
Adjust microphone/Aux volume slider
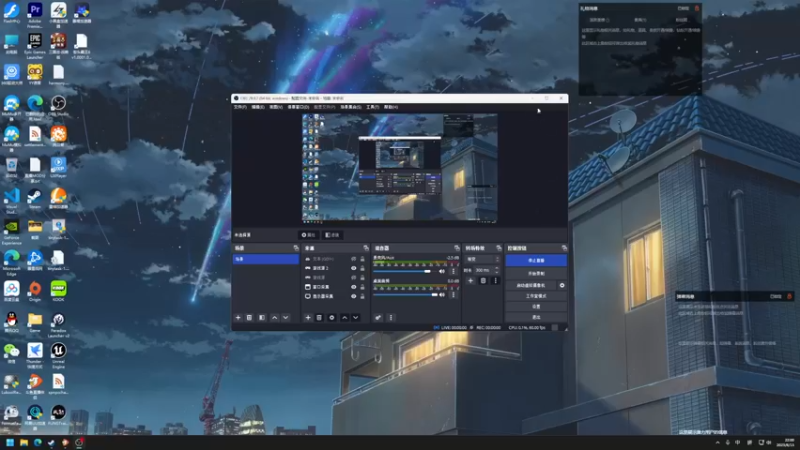pos(402,271)
